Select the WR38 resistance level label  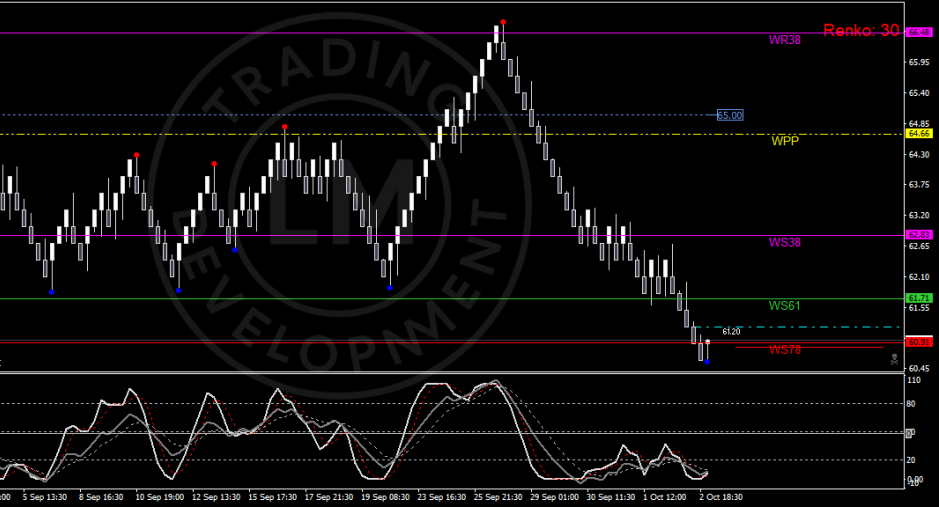coord(784,41)
